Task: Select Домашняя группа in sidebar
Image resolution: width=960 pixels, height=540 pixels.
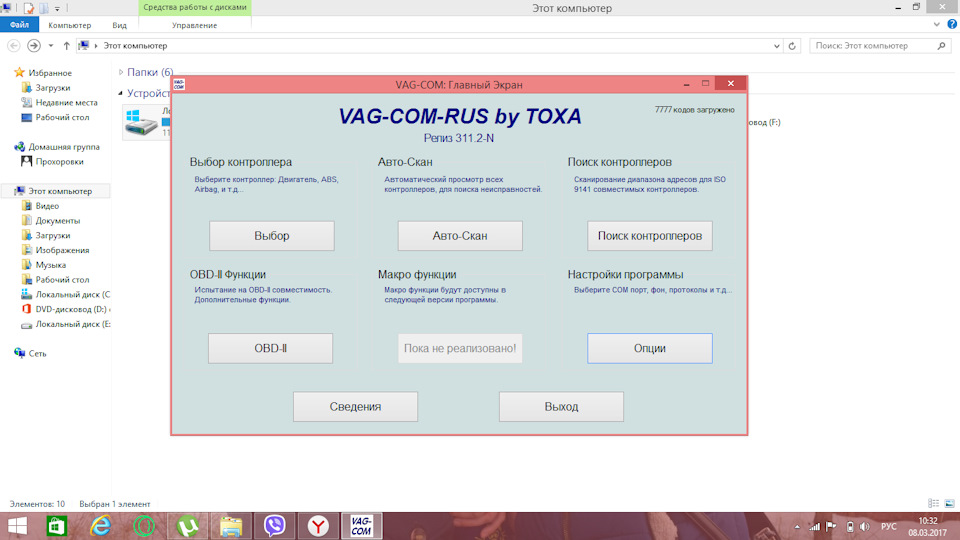Action: pos(64,147)
